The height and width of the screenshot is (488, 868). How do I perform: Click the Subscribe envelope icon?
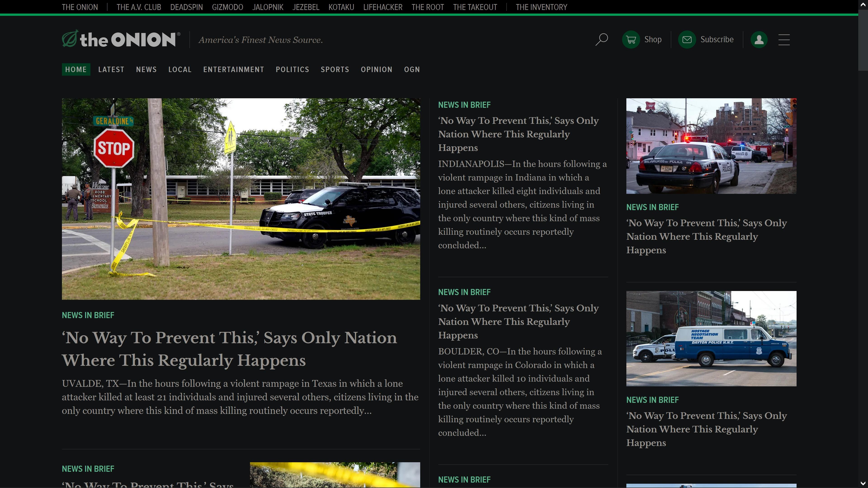[687, 39]
